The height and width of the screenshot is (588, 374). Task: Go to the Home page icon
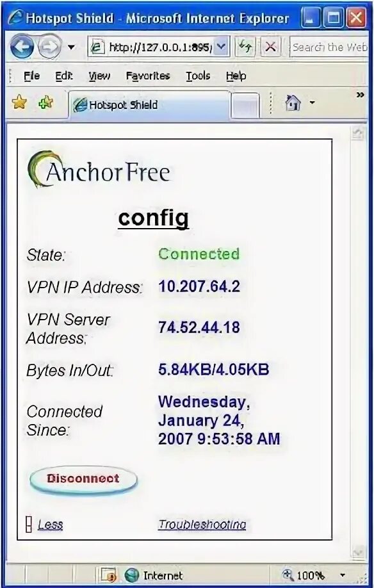293,102
